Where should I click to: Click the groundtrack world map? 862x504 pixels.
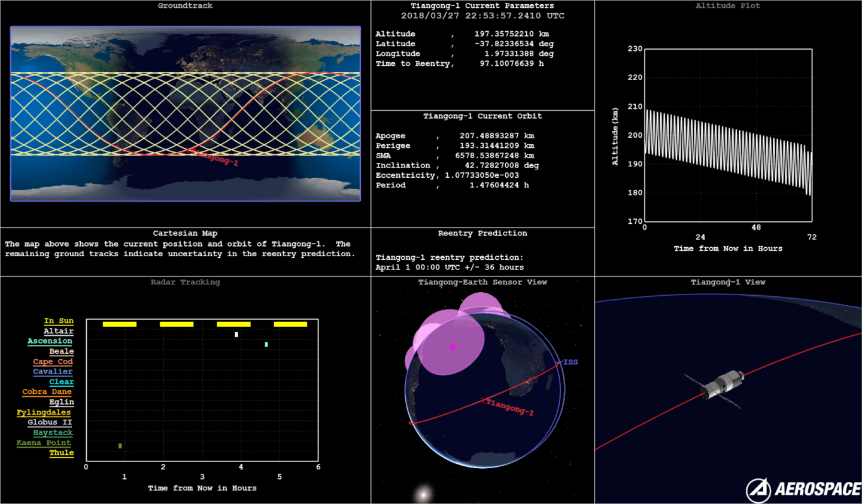click(x=186, y=114)
